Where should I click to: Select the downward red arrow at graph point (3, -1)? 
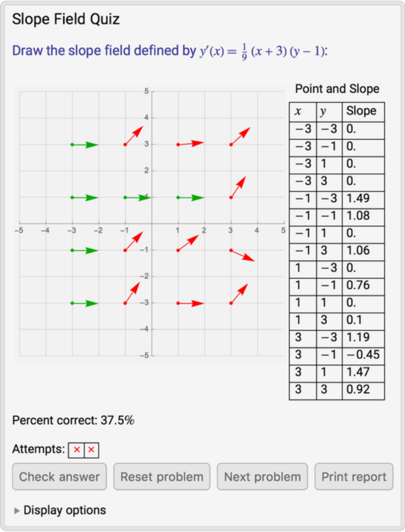[x=242, y=255]
